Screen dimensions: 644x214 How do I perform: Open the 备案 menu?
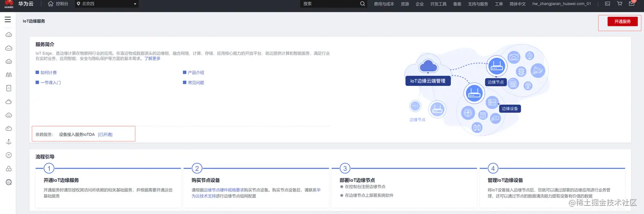(457, 4)
